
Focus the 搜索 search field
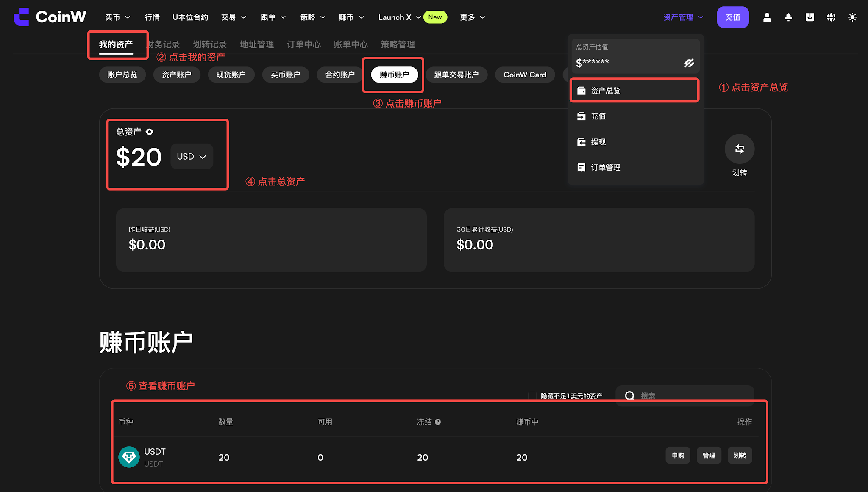(685, 395)
